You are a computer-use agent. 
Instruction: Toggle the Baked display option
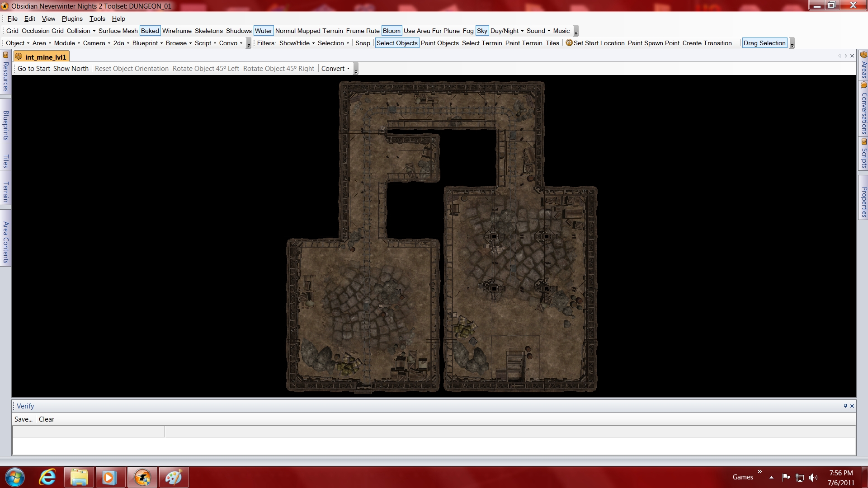[x=150, y=31]
